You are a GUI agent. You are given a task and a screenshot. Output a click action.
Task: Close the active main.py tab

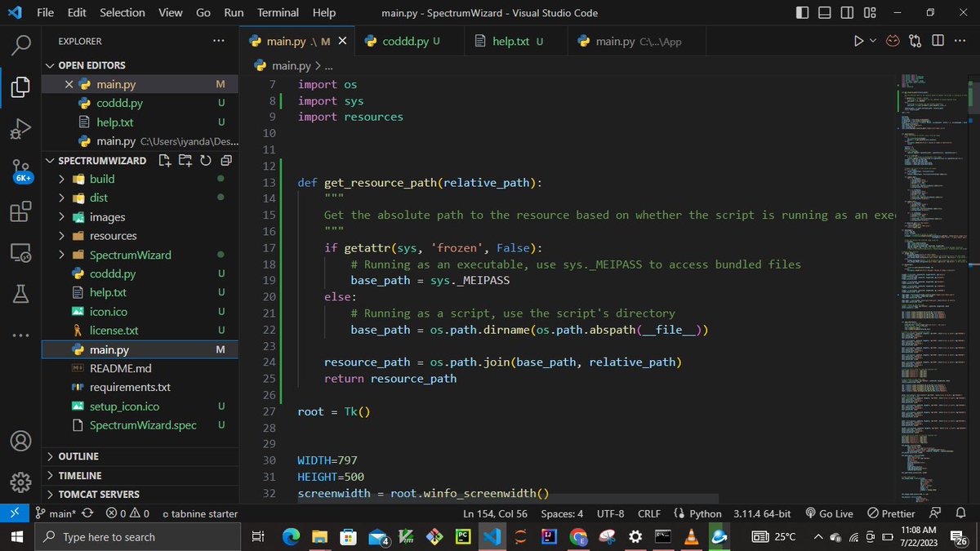coord(342,41)
